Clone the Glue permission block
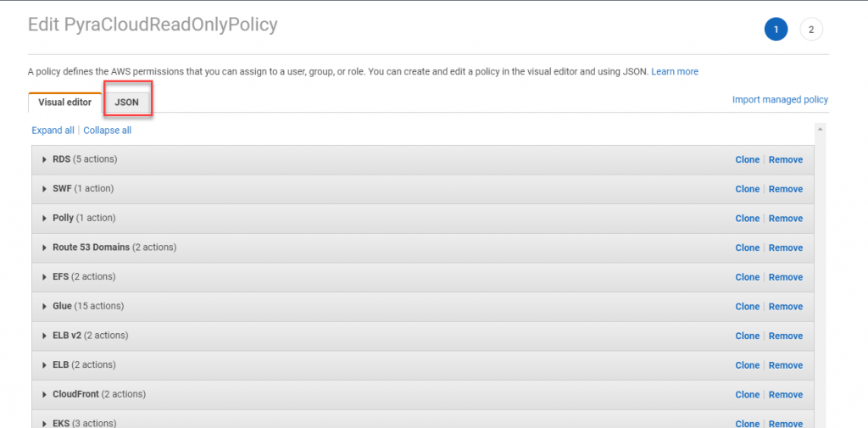 [x=747, y=306]
